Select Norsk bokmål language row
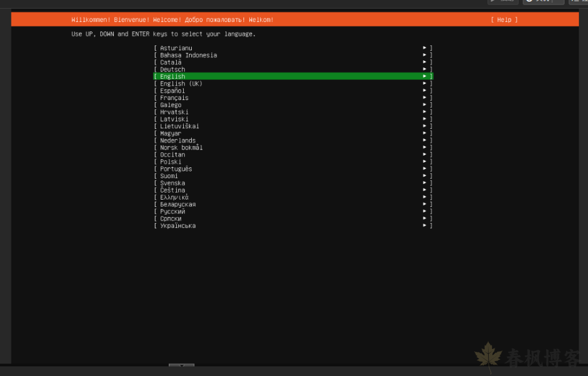The width and height of the screenshot is (588, 376). [x=293, y=148]
